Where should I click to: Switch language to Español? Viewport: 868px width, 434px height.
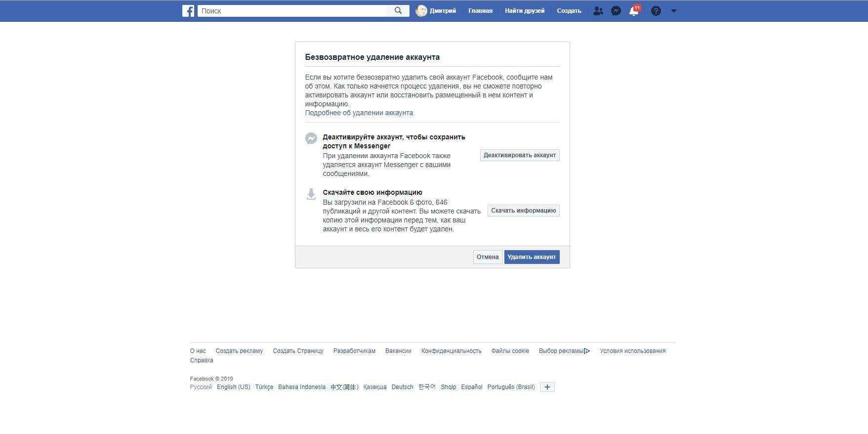pyautogui.click(x=472, y=387)
